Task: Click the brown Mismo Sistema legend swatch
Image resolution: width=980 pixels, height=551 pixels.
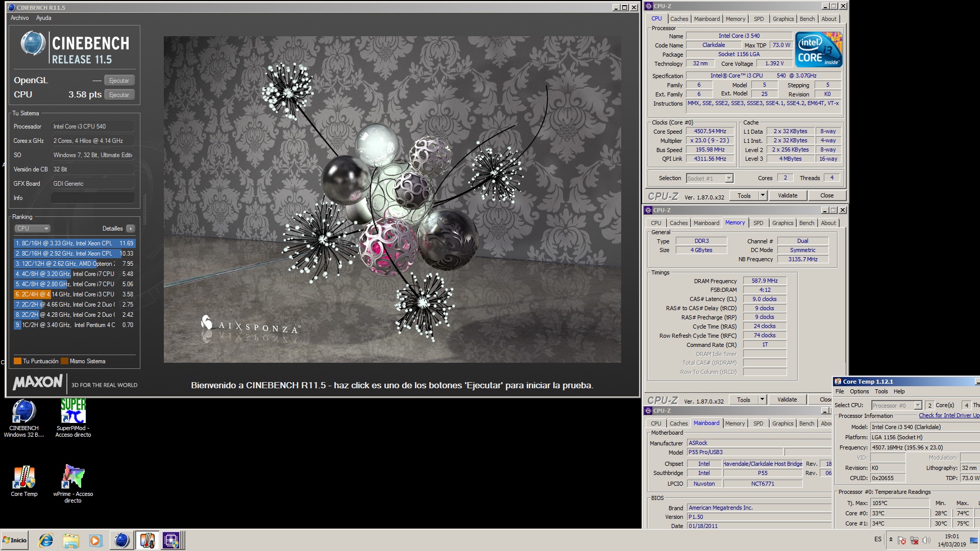Action: (64, 361)
